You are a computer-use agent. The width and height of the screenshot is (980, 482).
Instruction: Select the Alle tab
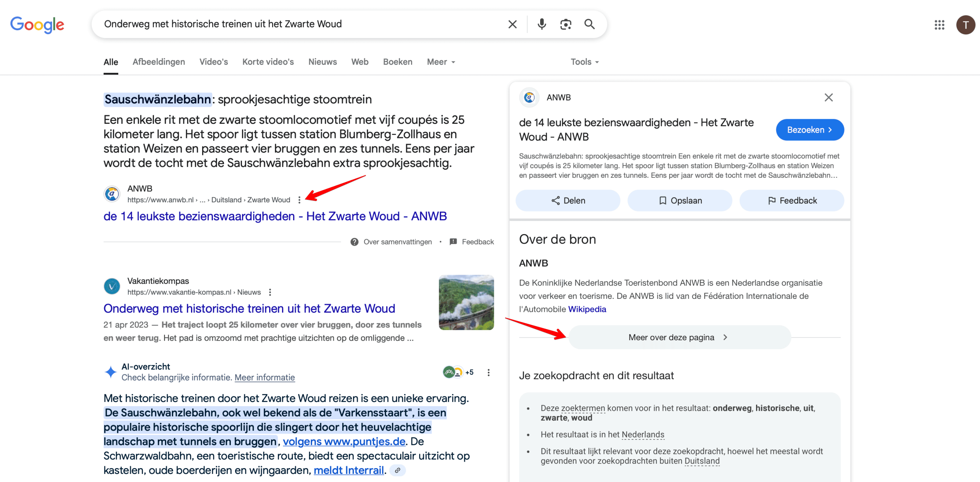(111, 62)
